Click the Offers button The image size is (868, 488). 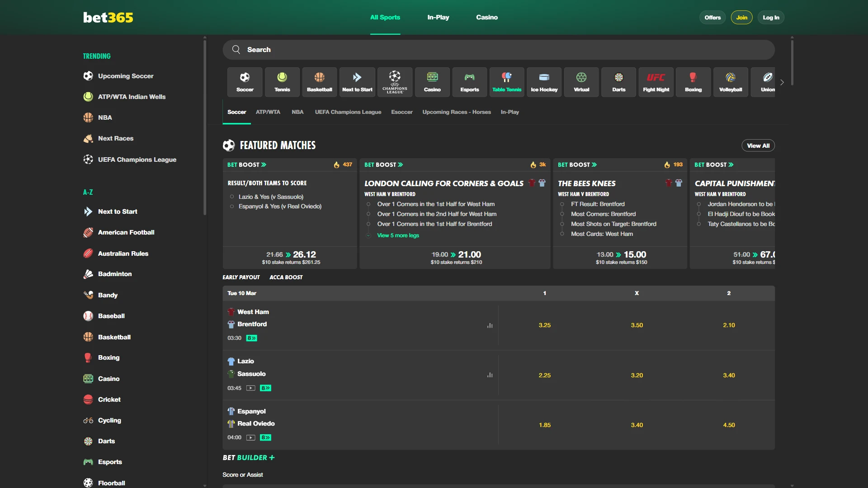[x=712, y=18]
